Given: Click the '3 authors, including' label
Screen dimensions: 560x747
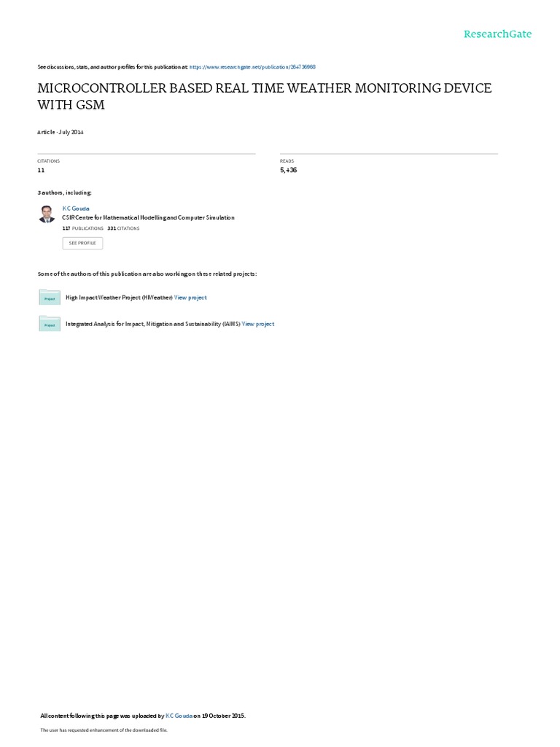Looking at the screenshot, I should (65, 193).
